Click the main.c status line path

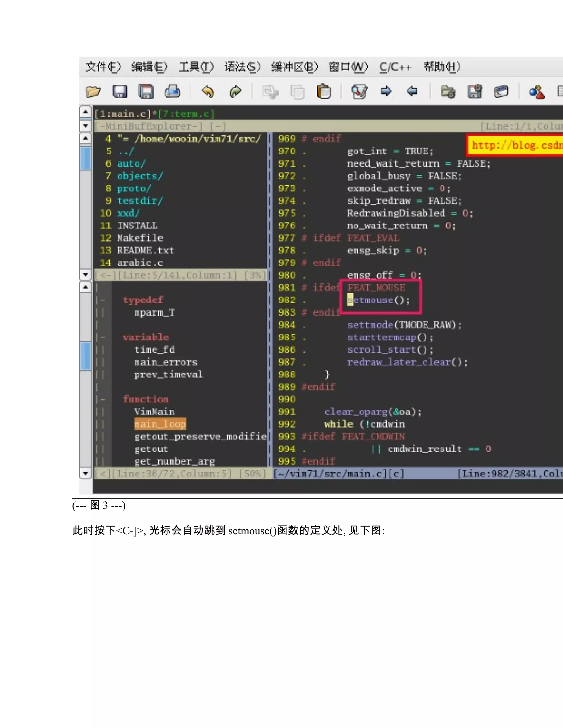point(338,474)
